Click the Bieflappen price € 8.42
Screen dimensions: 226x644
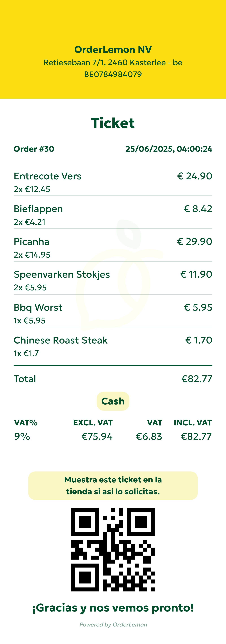198,209
